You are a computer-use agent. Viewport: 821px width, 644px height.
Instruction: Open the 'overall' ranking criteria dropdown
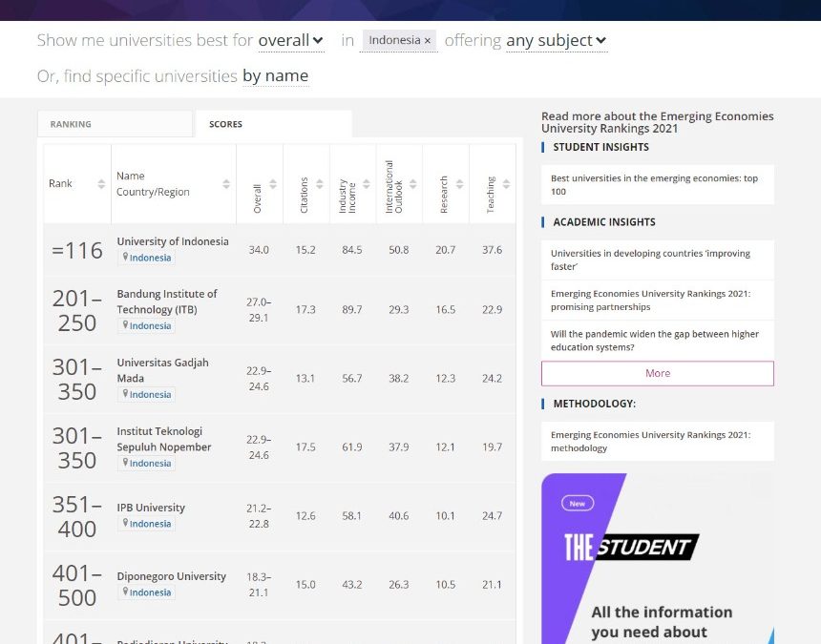[x=291, y=40]
